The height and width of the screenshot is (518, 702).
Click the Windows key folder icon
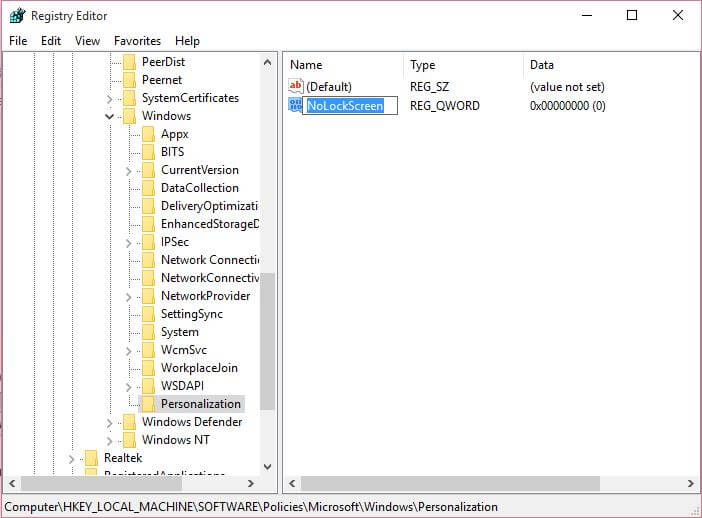[x=129, y=116]
